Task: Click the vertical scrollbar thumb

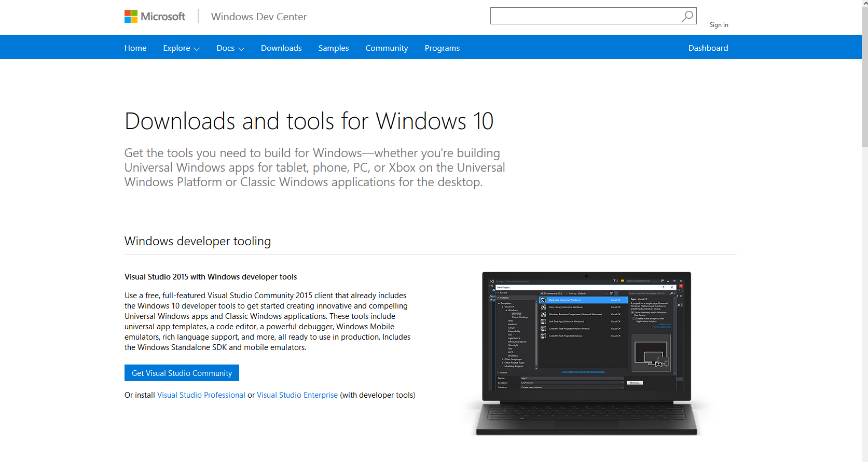Action: 865,78
